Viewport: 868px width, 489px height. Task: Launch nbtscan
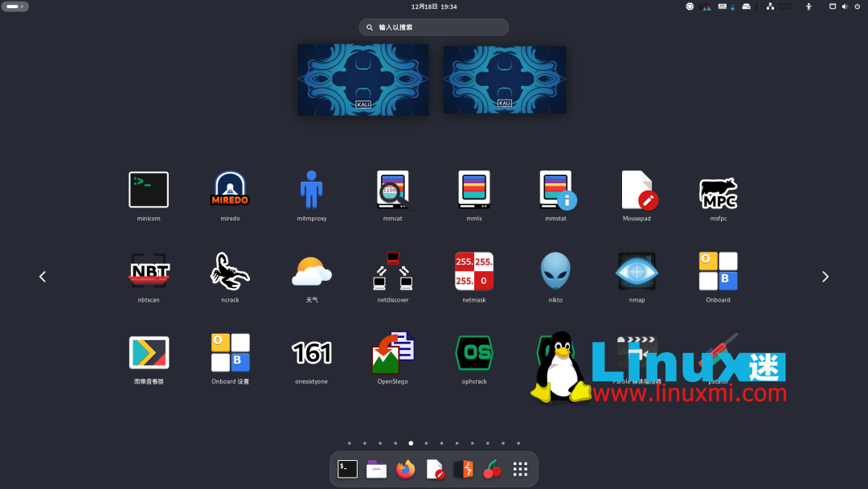[x=149, y=271]
